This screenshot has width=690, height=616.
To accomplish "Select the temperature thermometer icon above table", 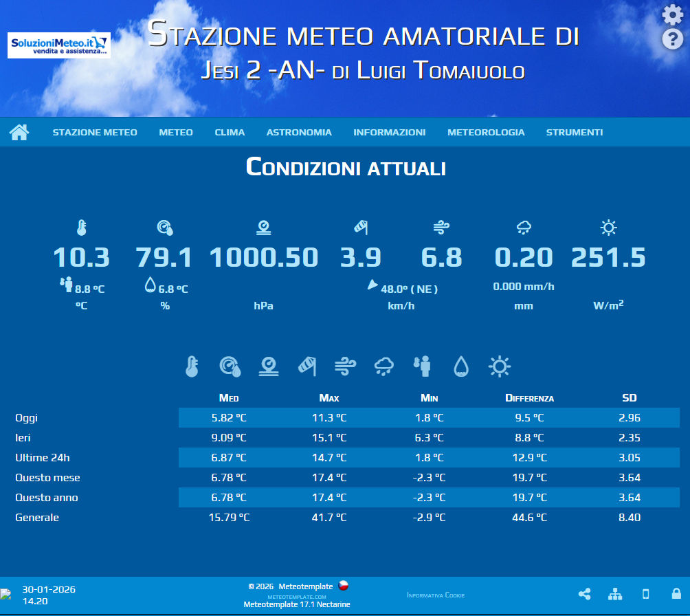I will [x=192, y=366].
